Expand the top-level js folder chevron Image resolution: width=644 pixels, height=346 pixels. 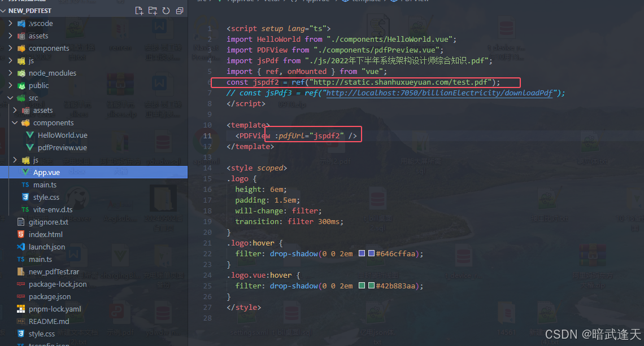[11, 61]
